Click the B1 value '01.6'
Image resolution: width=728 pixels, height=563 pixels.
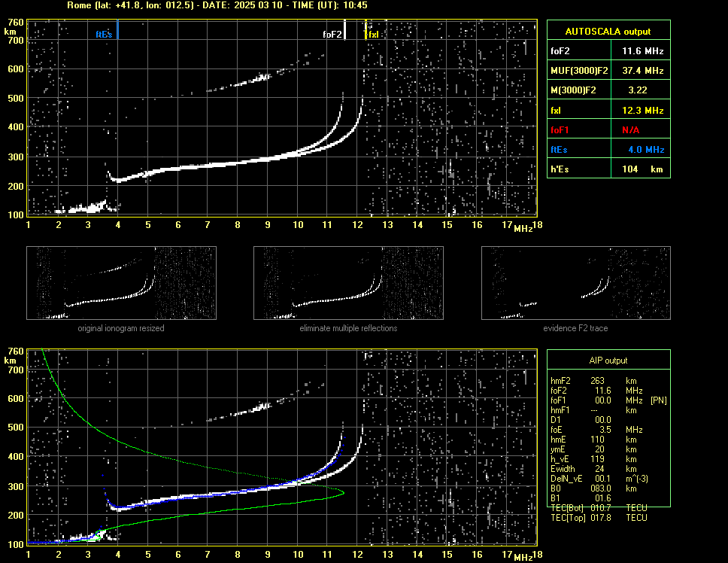click(603, 498)
